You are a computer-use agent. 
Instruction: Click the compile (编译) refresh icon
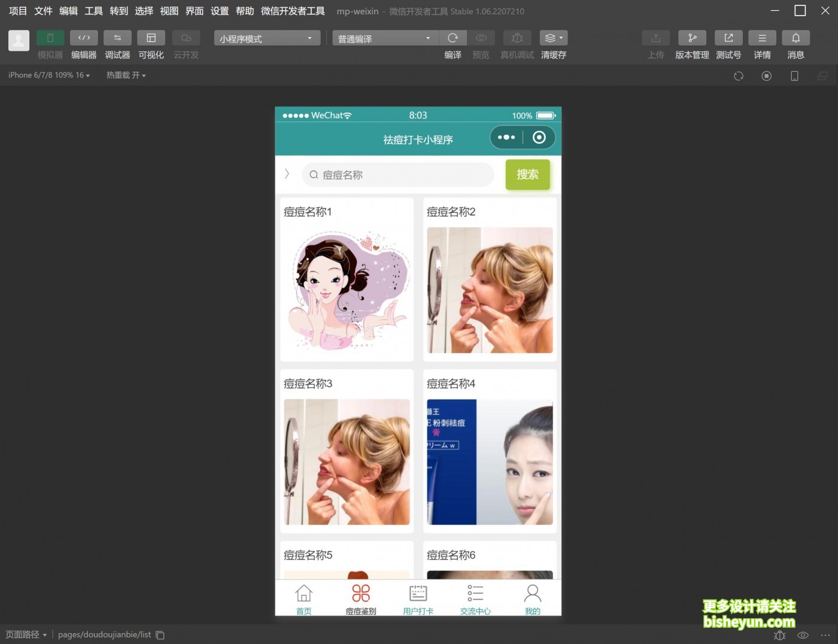tap(453, 38)
